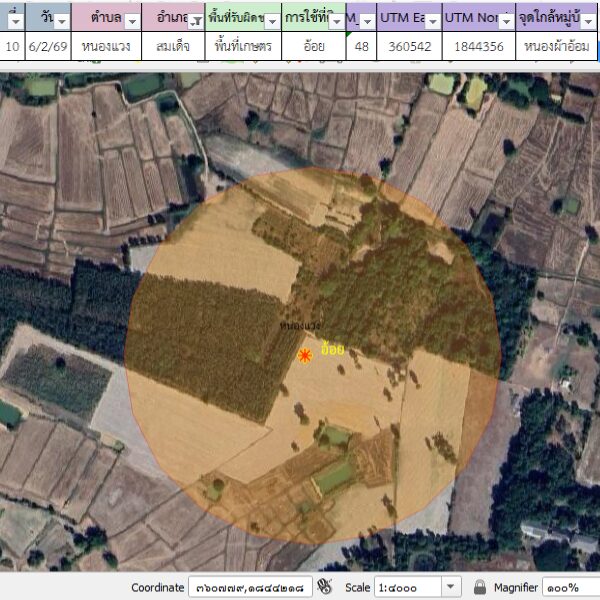Click the mouse extents icon beside Coordinate
This screenshot has height=600, width=600.
[x=324, y=587]
